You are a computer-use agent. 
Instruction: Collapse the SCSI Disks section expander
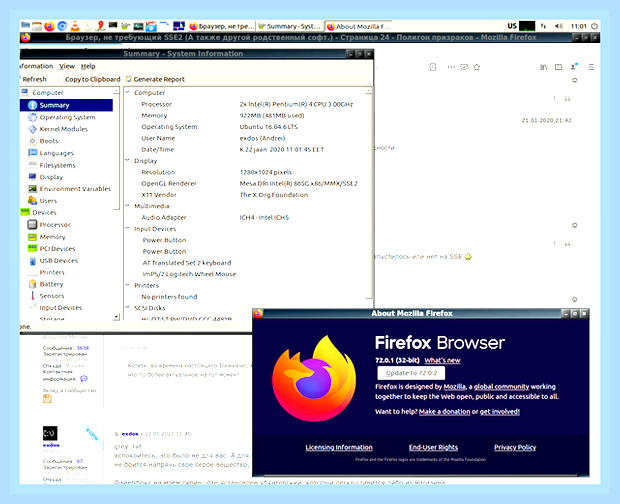[128, 308]
